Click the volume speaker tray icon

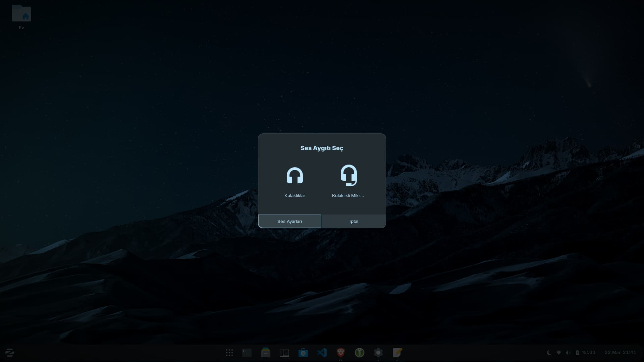[x=568, y=353]
